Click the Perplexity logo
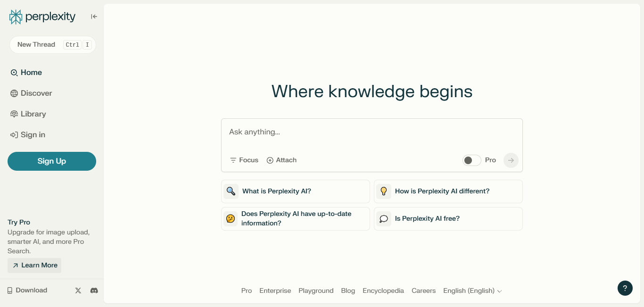The height and width of the screenshot is (307, 644). coord(42,17)
